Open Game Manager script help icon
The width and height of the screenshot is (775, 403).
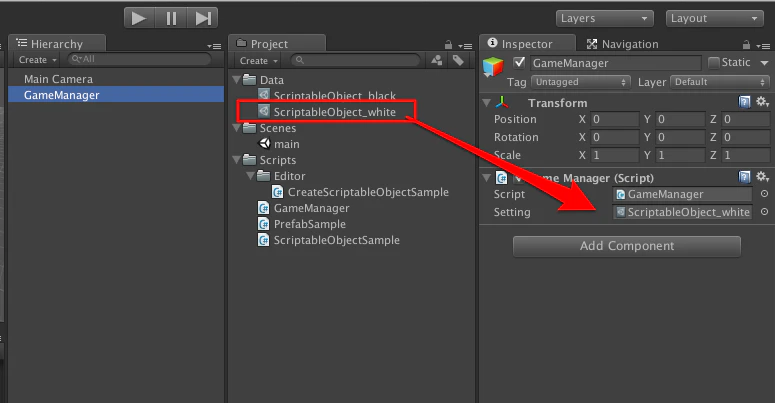(x=744, y=177)
